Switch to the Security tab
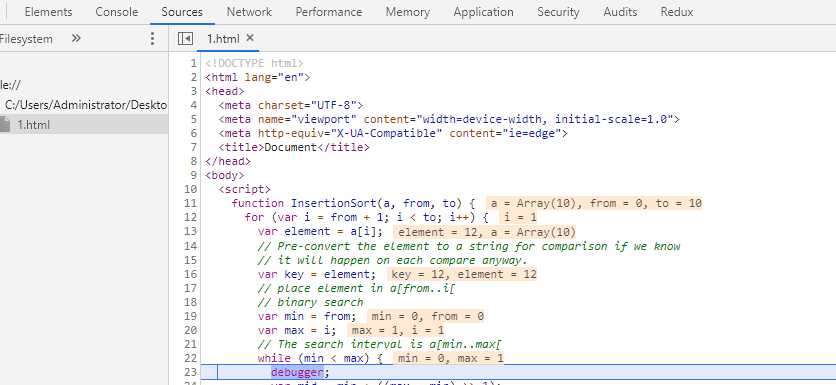This screenshot has width=836, height=385. [558, 12]
